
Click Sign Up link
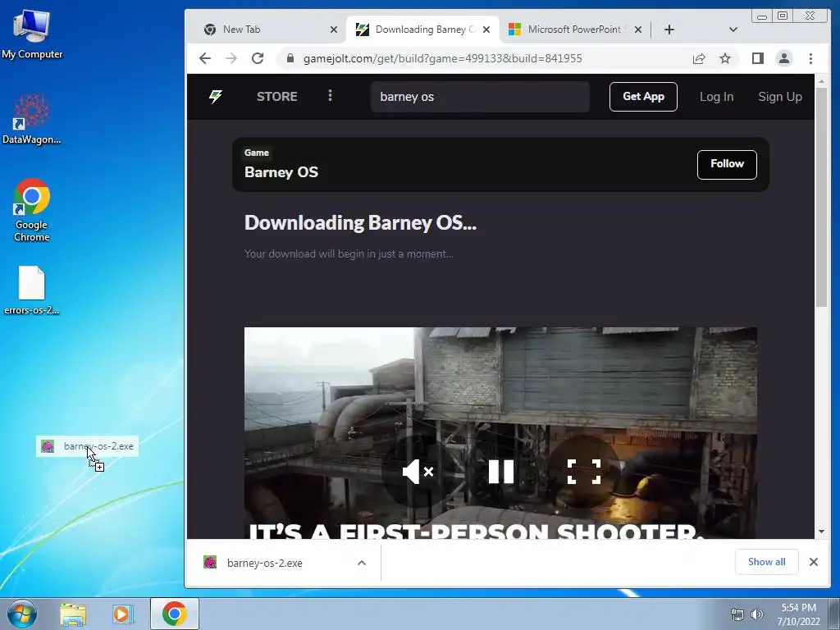[780, 97]
